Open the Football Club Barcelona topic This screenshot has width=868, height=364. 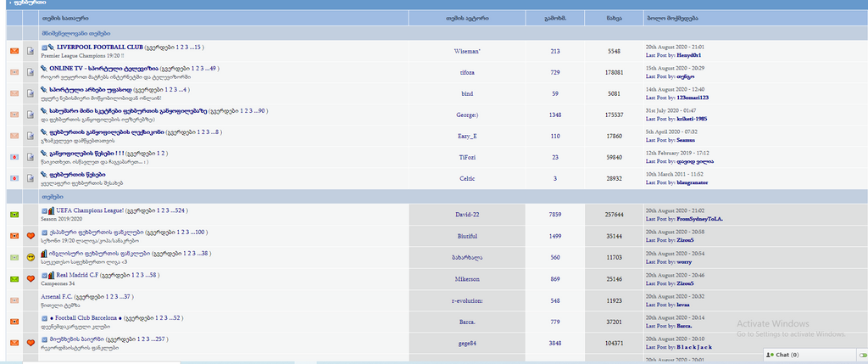pos(86,318)
